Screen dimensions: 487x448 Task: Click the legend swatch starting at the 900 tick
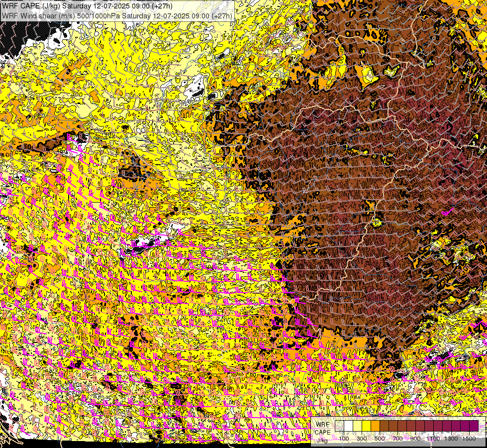point(420,426)
